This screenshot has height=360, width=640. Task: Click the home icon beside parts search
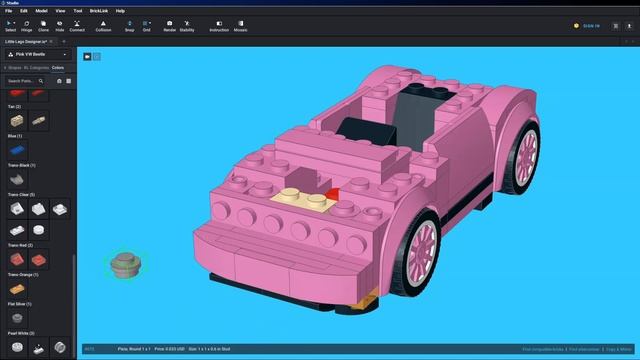coord(59,81)
